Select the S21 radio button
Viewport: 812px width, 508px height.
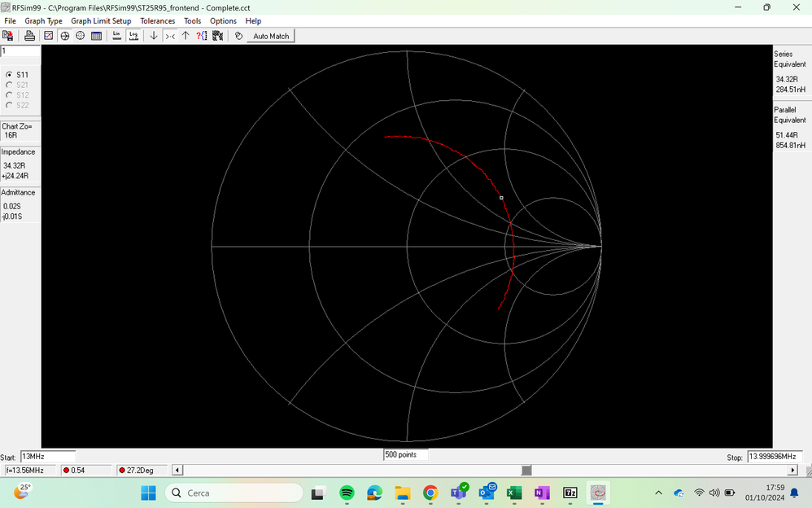tap(9, 85)
